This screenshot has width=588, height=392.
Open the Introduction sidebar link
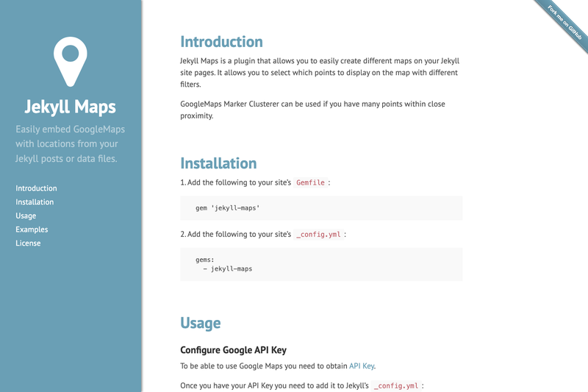click(x=36, y=188)
